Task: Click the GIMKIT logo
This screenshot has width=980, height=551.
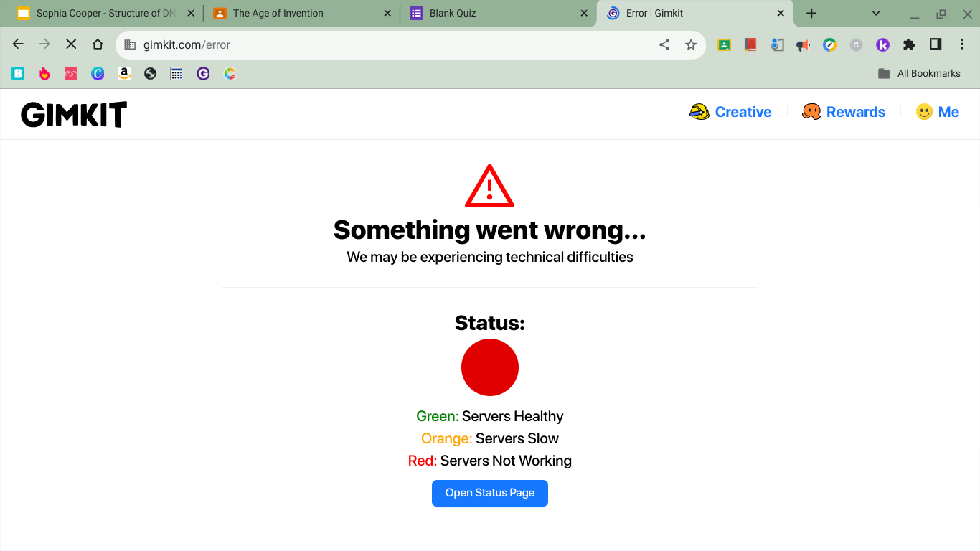Action: 74,114
